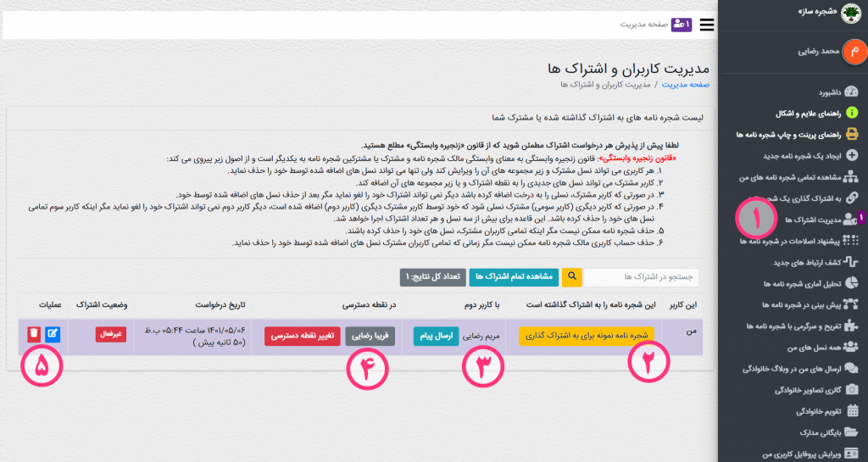This screenshot has width=868, height=462.
Task: Click the blue edit icon in عملیات column
Action: [x=53, y=334]
